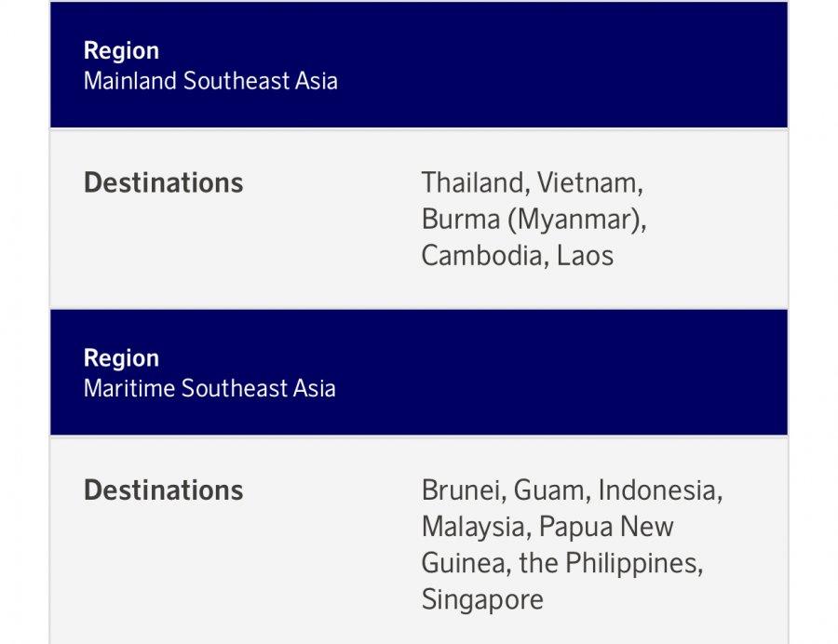This screenshot has width=838, height=644.
Task: Click on the word Malaysia
Action: (476, 527)
